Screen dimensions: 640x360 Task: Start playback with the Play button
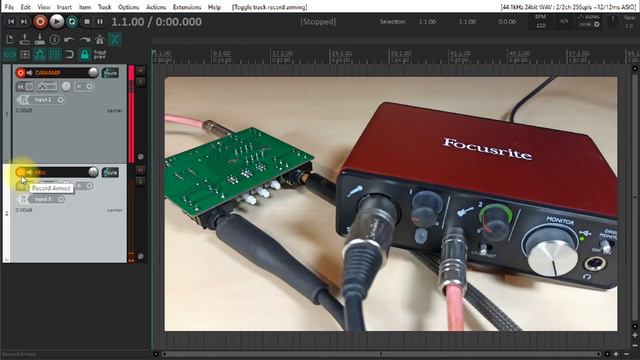click(57, 22)
